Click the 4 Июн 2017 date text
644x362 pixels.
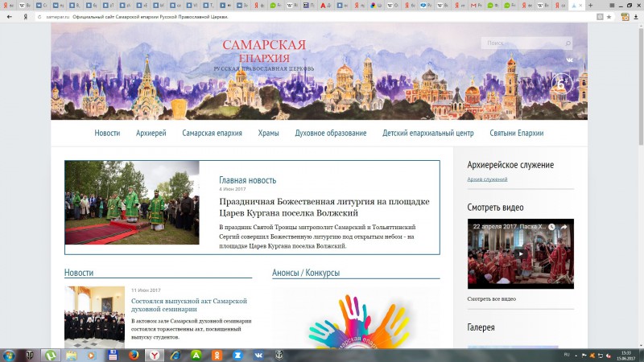click(x=233, y=189)
